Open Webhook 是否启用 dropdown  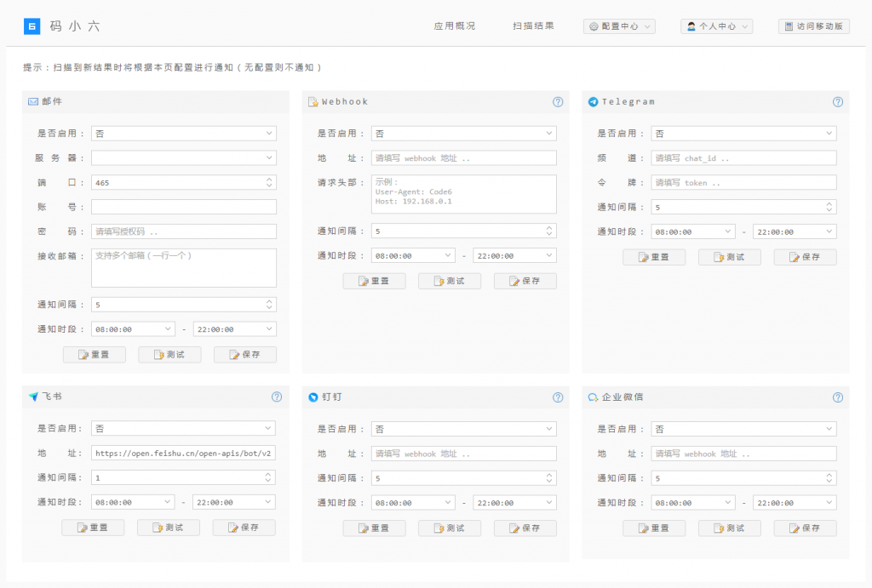464,134
